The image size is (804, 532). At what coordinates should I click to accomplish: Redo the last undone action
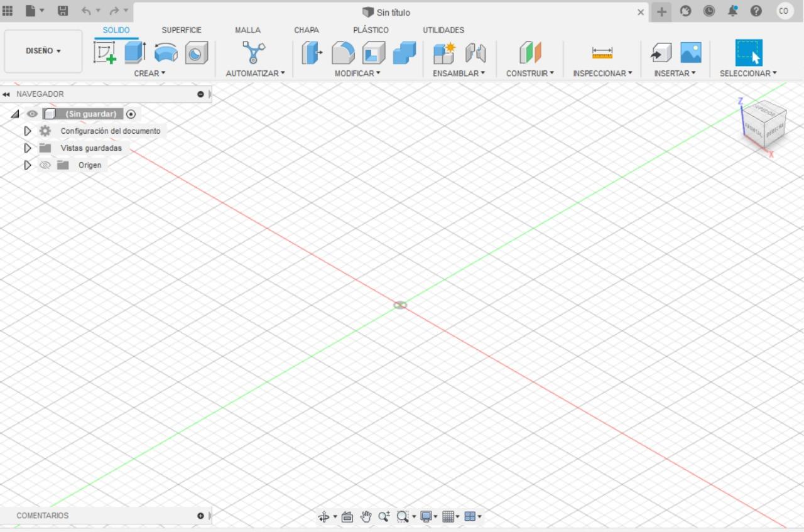[114, 11]
